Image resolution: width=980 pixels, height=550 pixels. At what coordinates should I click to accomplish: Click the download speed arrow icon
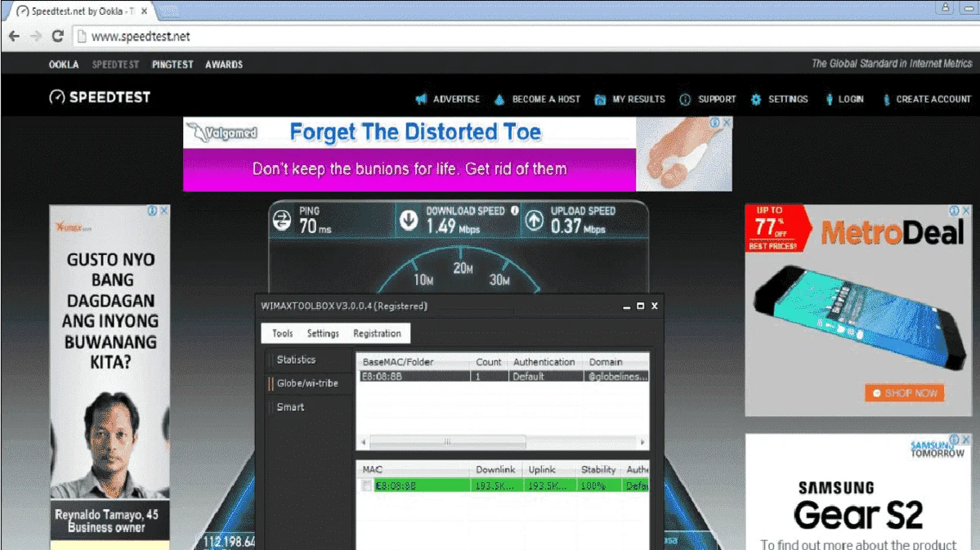[409, 220]
